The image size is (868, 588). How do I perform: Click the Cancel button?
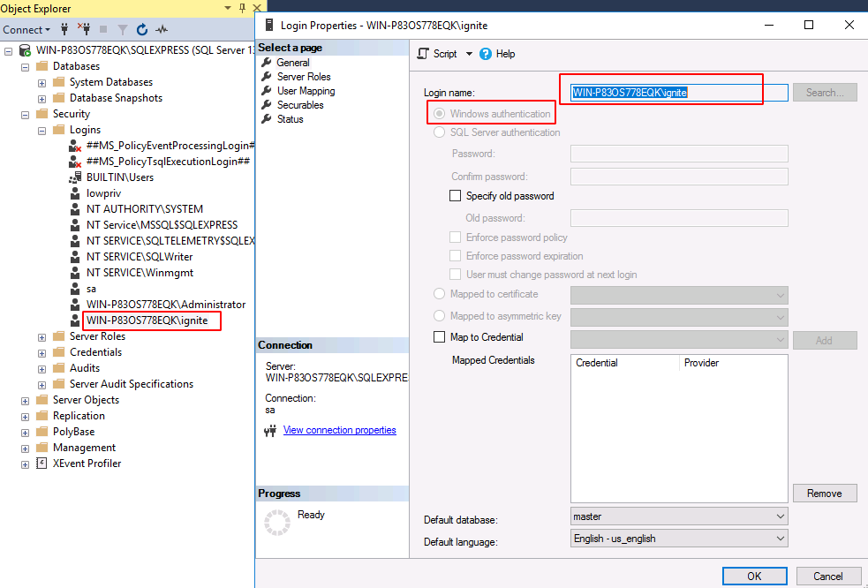tap(827, 577)
